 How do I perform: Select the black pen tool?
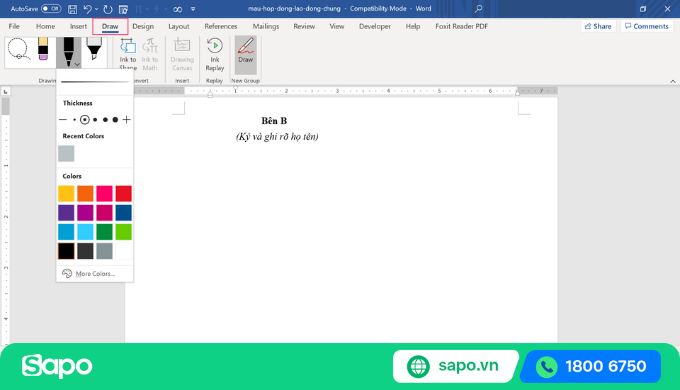(x=69, y=52)
